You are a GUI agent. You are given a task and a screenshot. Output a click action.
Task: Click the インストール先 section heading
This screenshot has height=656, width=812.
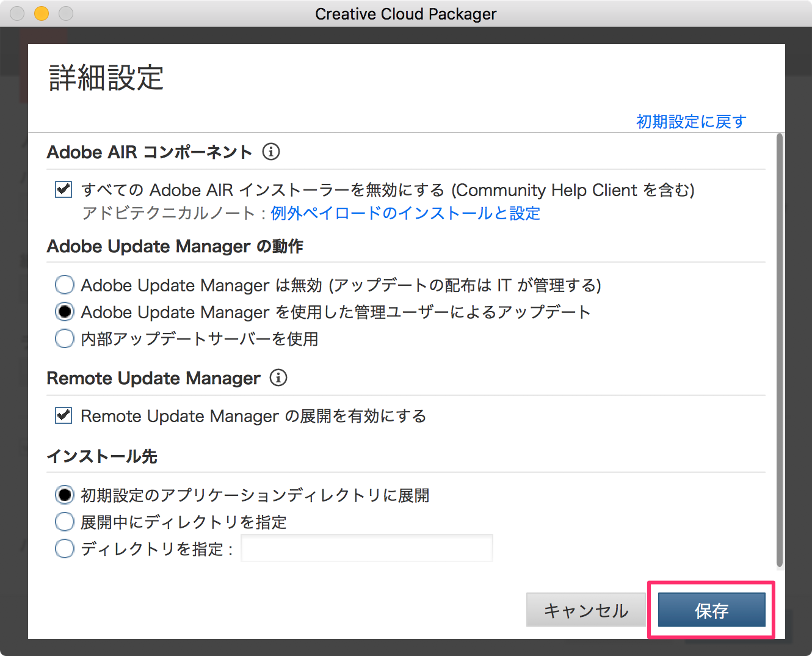click(102, 456)
